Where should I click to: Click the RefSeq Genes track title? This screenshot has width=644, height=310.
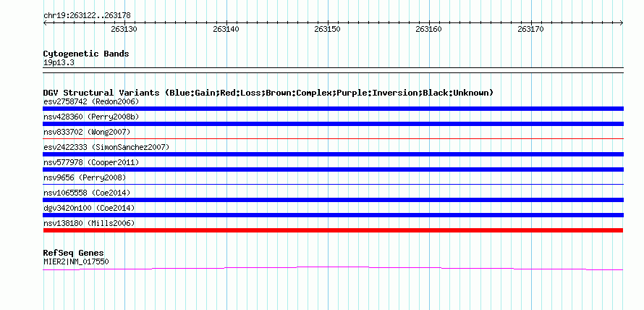pos(74,253)
